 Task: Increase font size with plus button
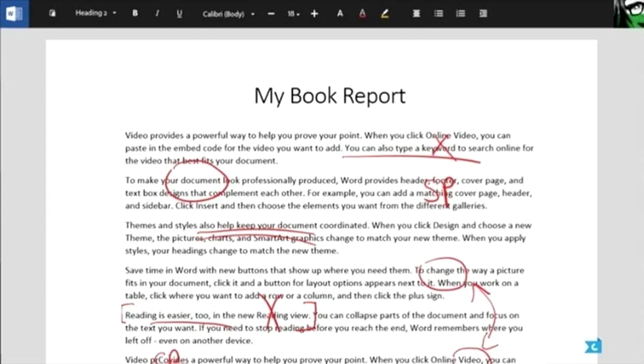314,14
